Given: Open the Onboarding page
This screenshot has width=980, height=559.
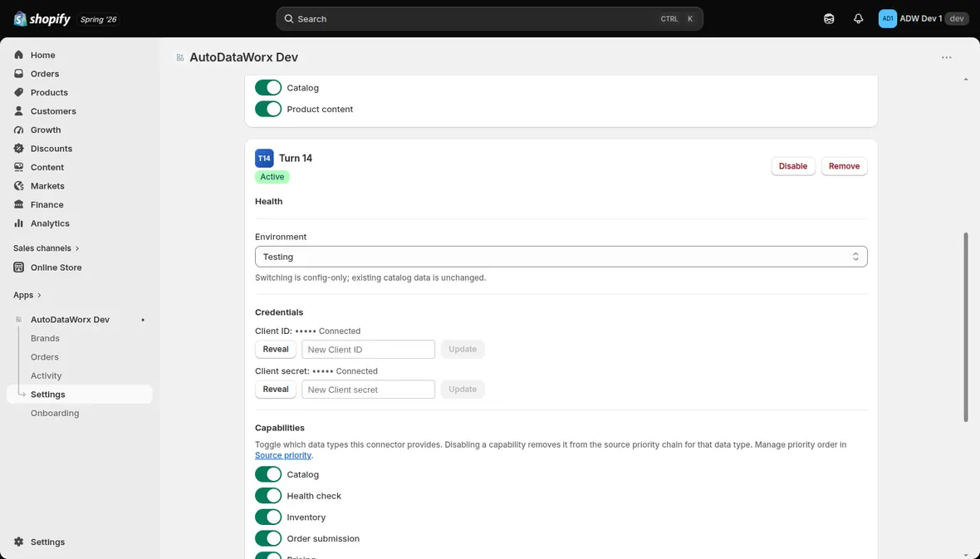Looking at the screenshot, I should coord(55,414).
